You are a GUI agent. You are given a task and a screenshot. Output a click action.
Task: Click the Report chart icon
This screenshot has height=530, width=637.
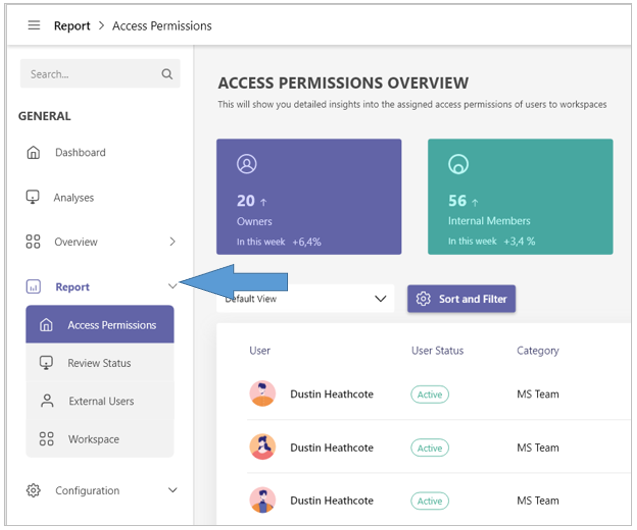(x=33, y=287)
